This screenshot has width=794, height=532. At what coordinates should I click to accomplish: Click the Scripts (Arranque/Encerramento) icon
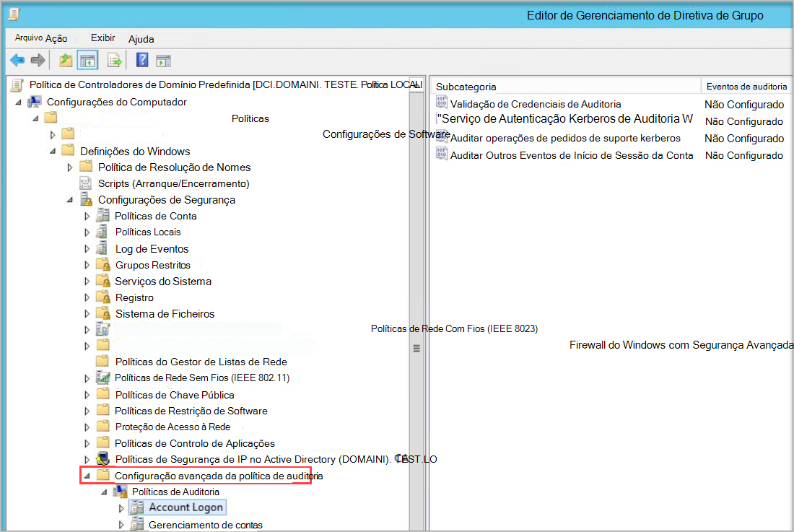86,183
